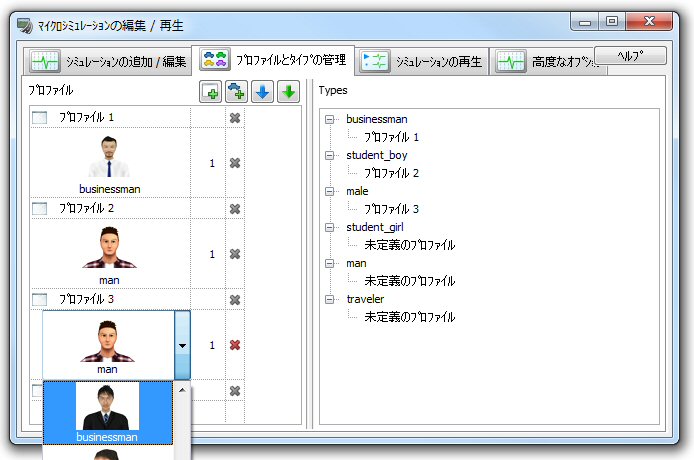Viewport: 694px width, 460px height.
Task: Select プロファイル 1 under businessman in tree
Action: (x=391, y=137)
